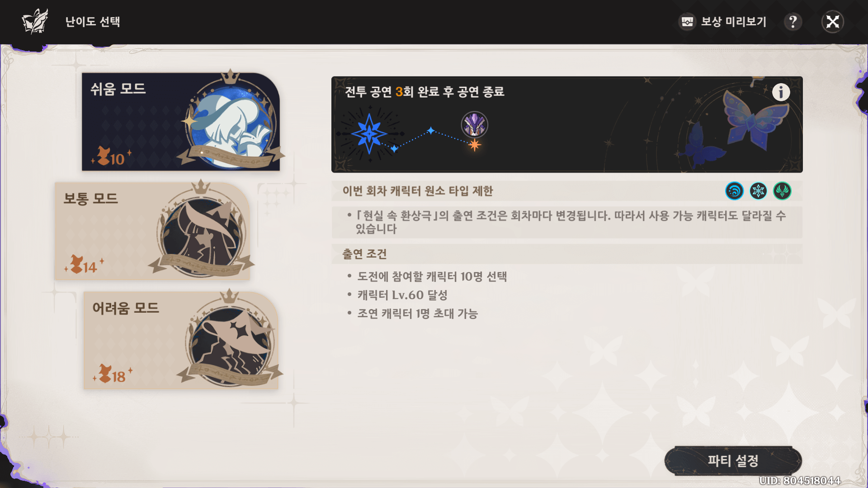Click the 파티 설정 button
Viewport: 868px width, 488px height.
(x=733, y=461)
